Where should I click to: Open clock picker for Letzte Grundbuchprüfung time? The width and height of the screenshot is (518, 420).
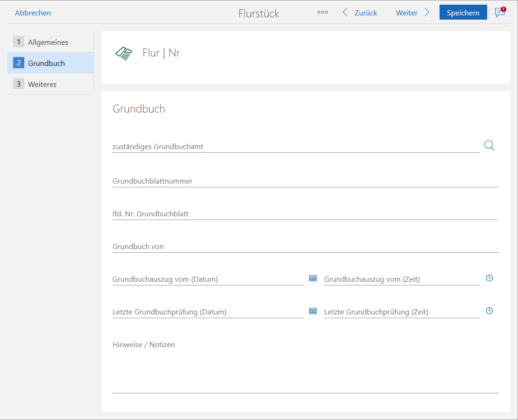(489, 311)
